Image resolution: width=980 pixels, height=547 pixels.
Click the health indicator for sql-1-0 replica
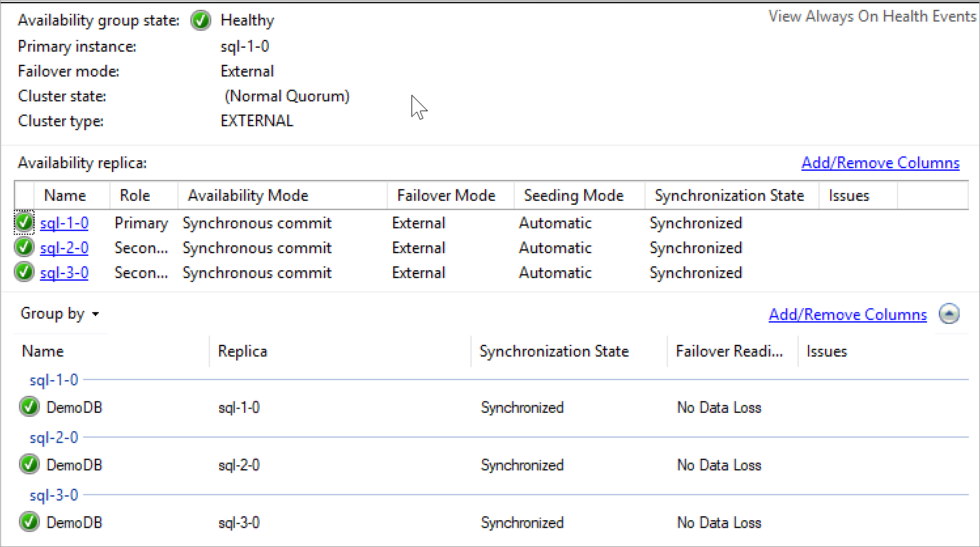pyautogui.click(x=24, y=222)
